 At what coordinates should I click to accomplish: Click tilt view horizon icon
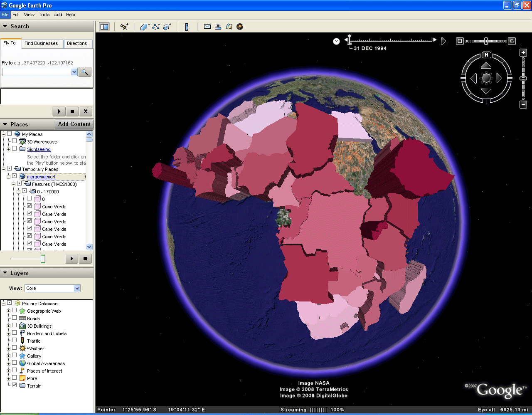(512, 41)
